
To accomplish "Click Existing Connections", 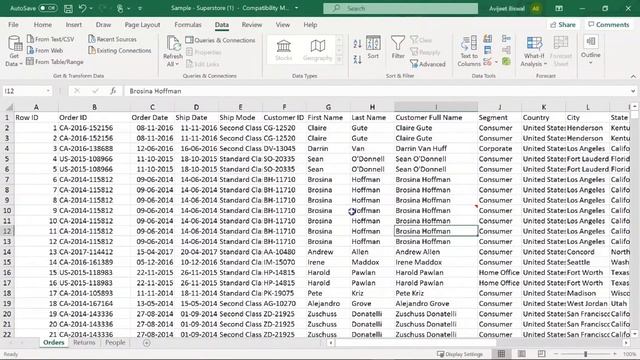I will [120, 51].
